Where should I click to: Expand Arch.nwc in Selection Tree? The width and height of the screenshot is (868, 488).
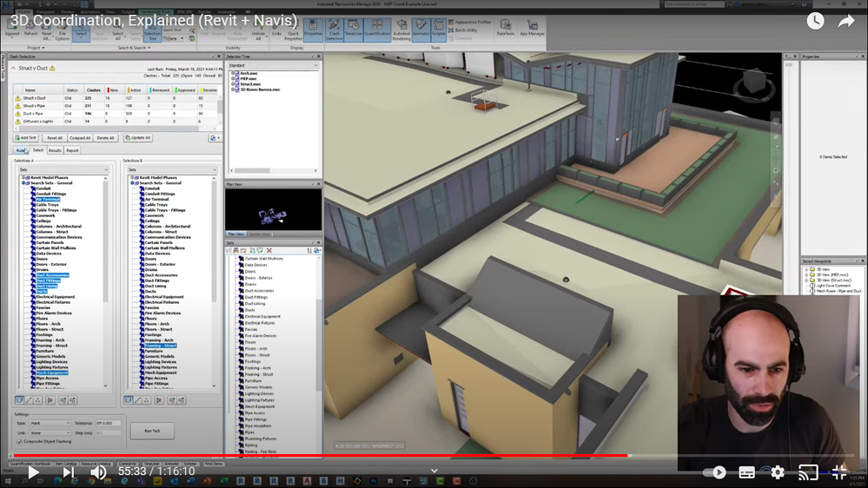pyautogui.click(x=233, y=73)
